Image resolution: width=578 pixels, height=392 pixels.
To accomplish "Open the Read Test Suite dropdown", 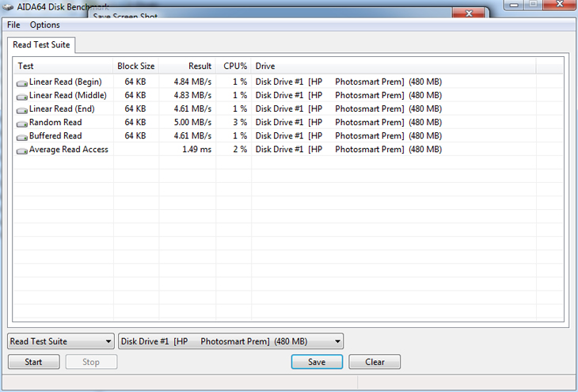I will coord(61,341).
